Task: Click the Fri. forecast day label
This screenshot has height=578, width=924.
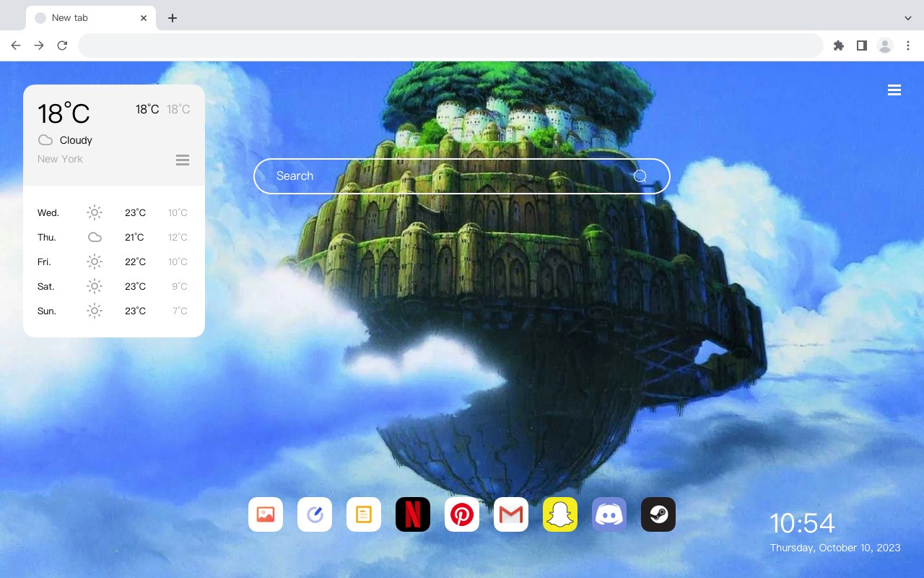Action: coord(44,262)
